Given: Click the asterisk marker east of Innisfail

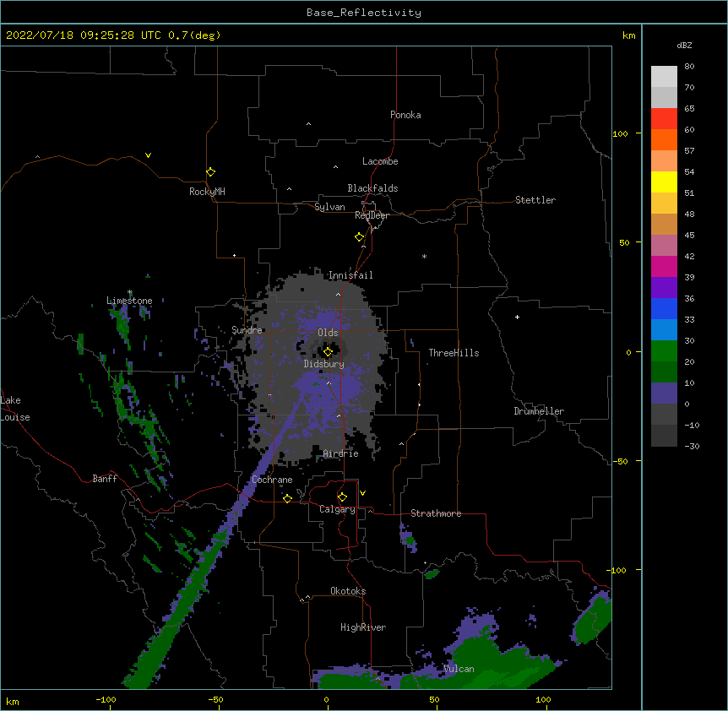Looking at the screenshot, I should (x=424, y=256).
